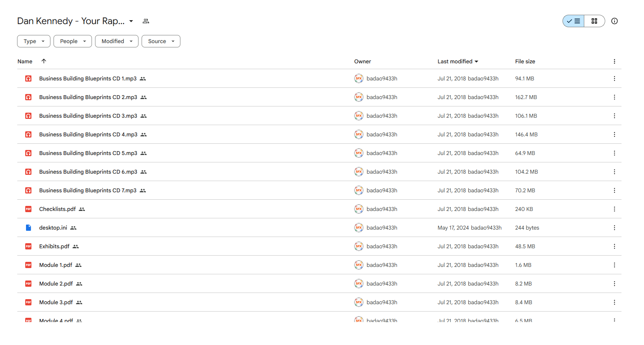
Task: Click owner avatar in Blueprints CD 3.mp3 row
Action: [x=359, y=116]
